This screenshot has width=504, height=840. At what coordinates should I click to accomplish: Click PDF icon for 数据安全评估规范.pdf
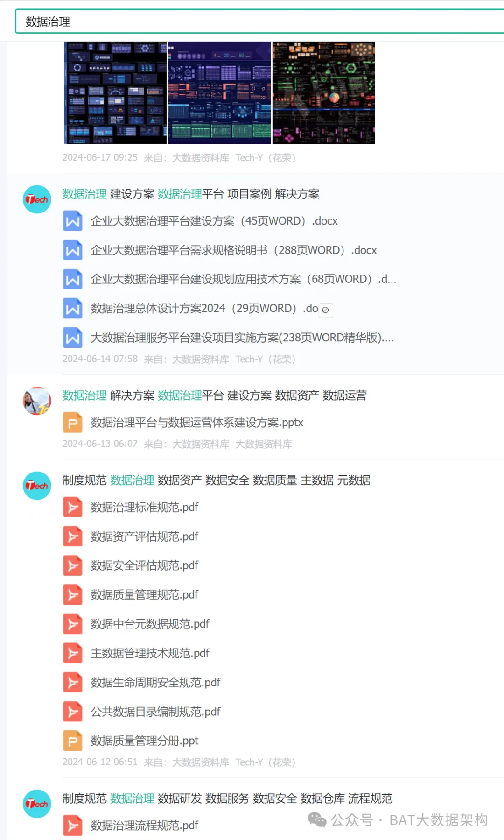click(x=73, y=565)
